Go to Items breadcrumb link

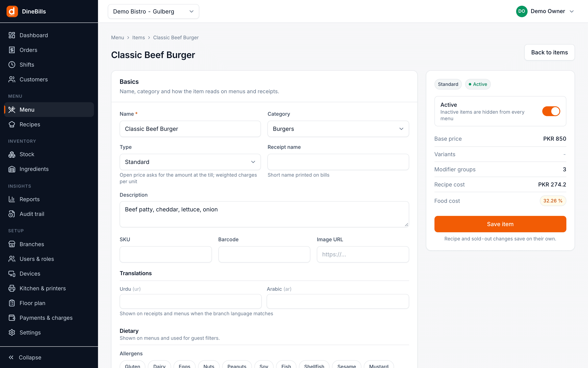tap(138, 37)
